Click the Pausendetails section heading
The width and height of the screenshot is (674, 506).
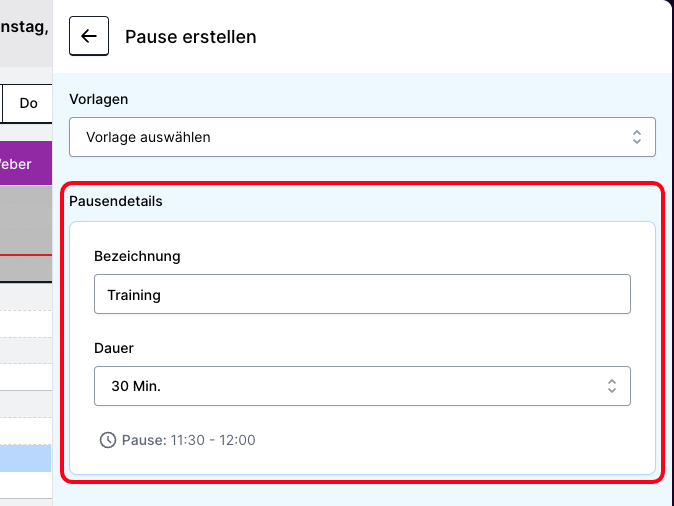[116, 201]
